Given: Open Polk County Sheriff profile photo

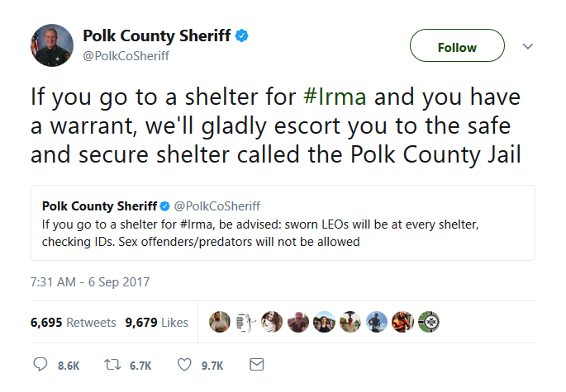Looking at the screenshot, I should (x=52, y=45).
